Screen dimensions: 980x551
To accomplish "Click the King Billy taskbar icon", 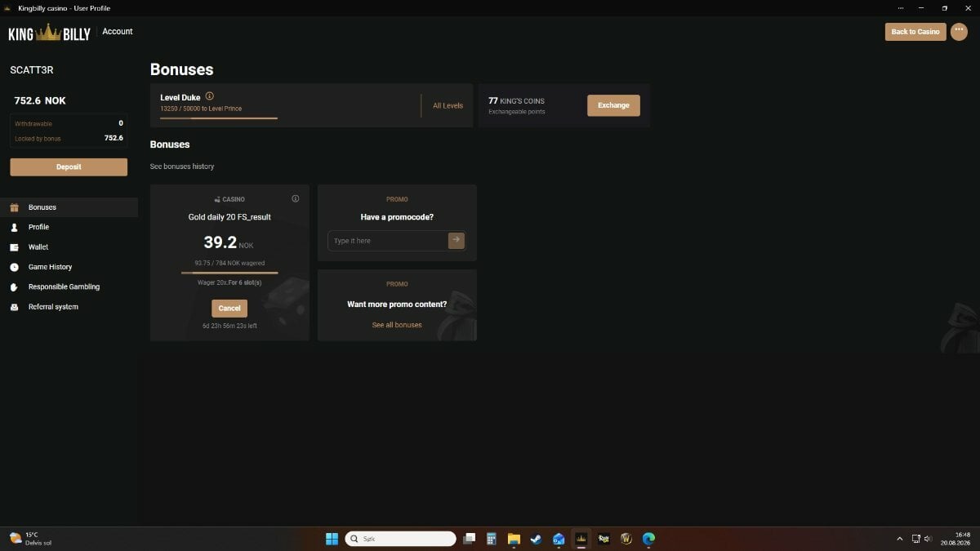I will pyautogui.click(x=581, y=539).
